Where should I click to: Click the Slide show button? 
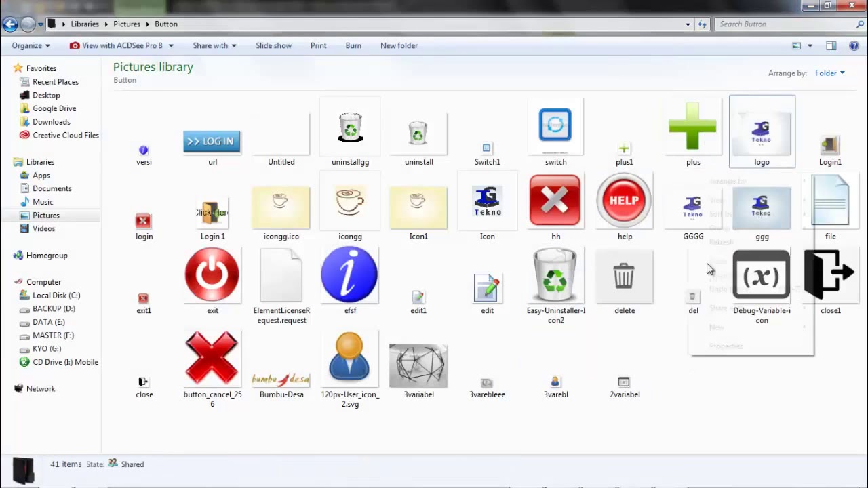pyautogui.click(x=273, y=45)
